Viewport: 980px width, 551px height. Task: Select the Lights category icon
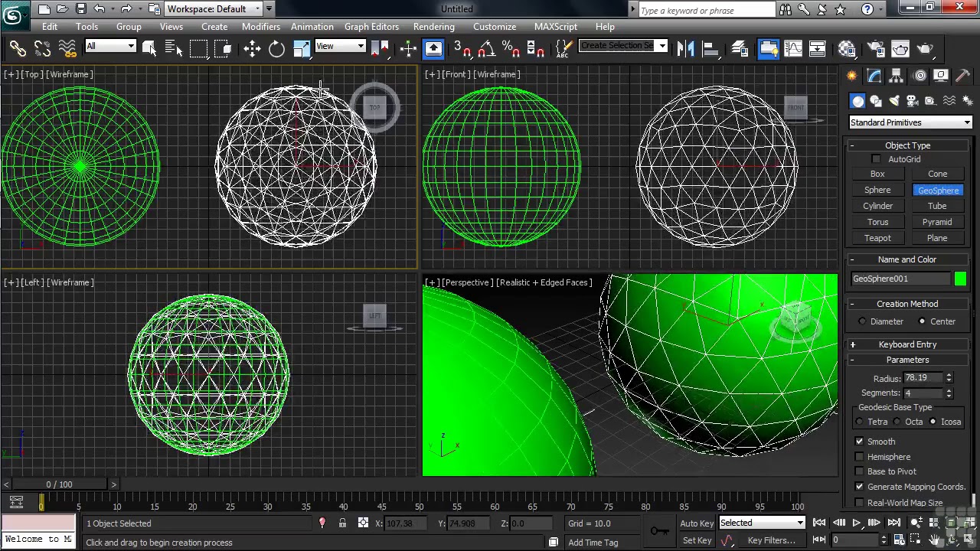[893, 101]
